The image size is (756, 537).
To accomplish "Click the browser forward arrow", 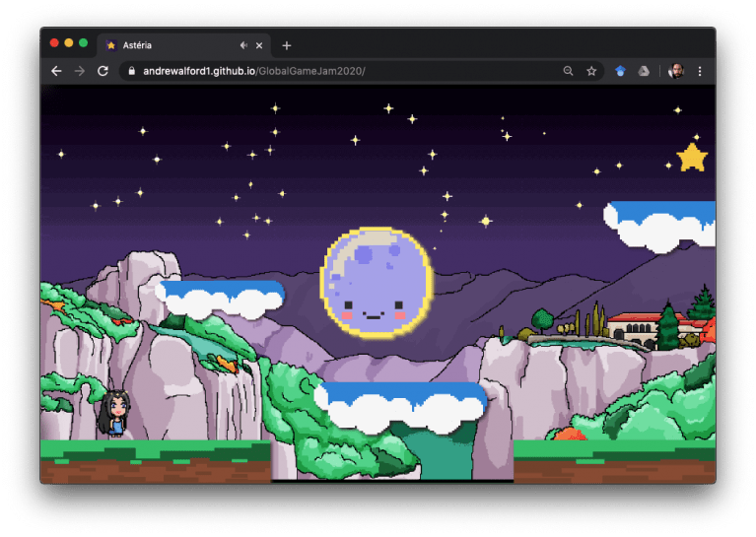I will point(80,71).
